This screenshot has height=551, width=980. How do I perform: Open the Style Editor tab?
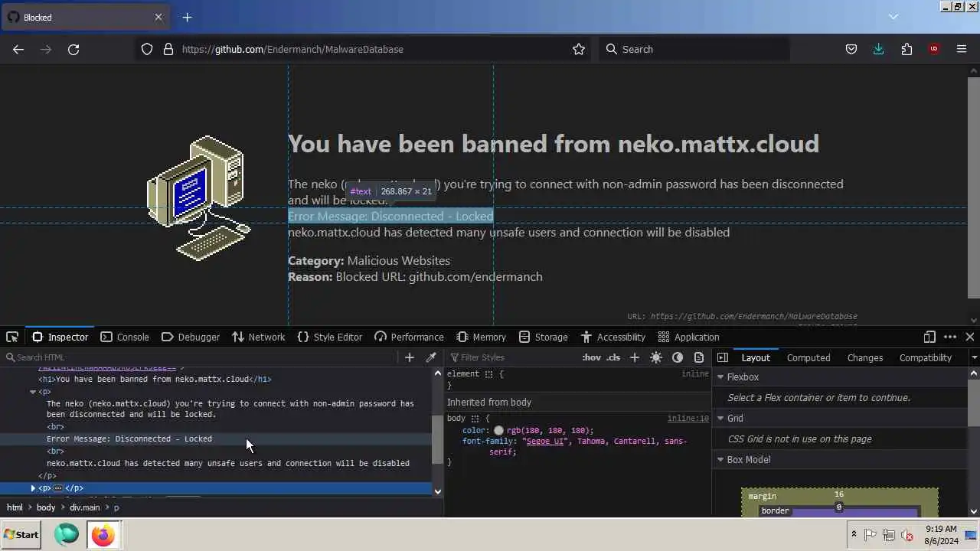[329, 337]
